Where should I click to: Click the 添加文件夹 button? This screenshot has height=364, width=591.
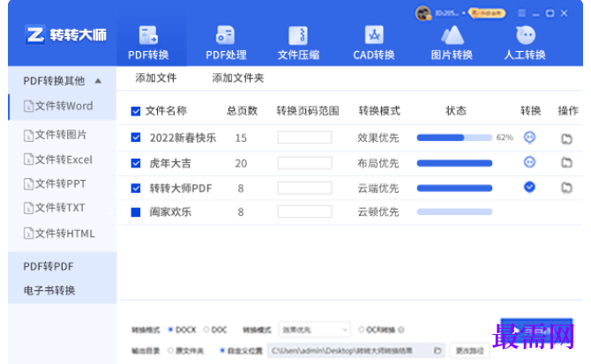pyautogui.click(x=238, y=78)
